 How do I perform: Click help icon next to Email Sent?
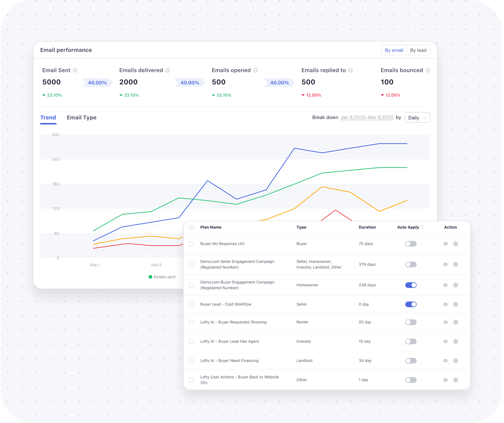(75, 70)
